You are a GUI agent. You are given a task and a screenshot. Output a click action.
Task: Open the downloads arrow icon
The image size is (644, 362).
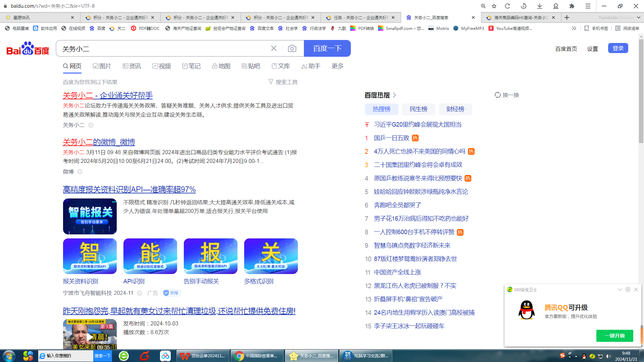point(540,6)
